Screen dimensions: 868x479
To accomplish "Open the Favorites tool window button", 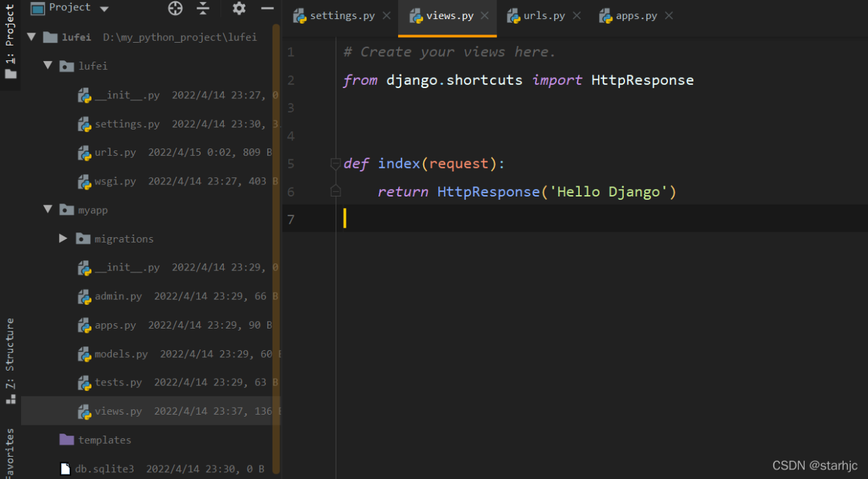I will (x=10, y=453).
